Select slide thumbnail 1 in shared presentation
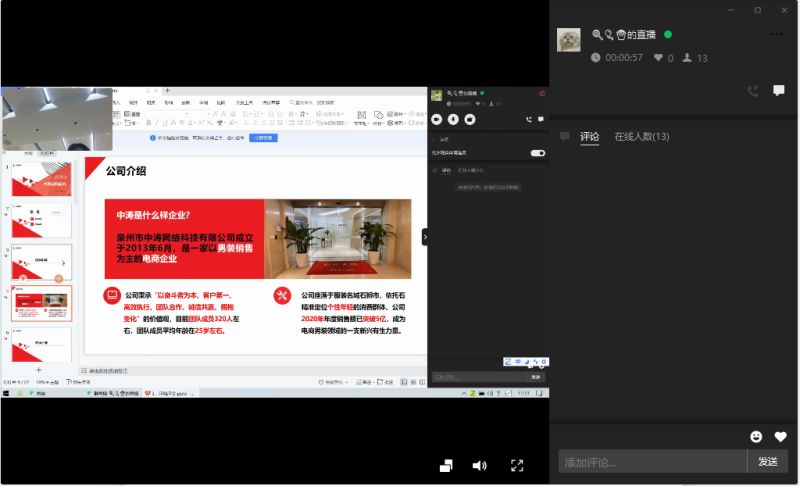The width and height of the screenshot is (800, 486). (x=41, y=179)
